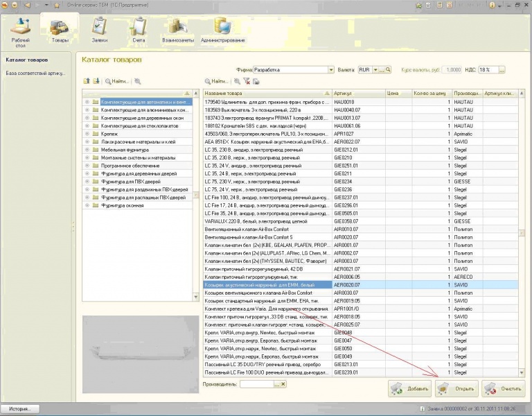
Task: Select Лакокрасочные материалы и клей category
Action: pos(138,141)
